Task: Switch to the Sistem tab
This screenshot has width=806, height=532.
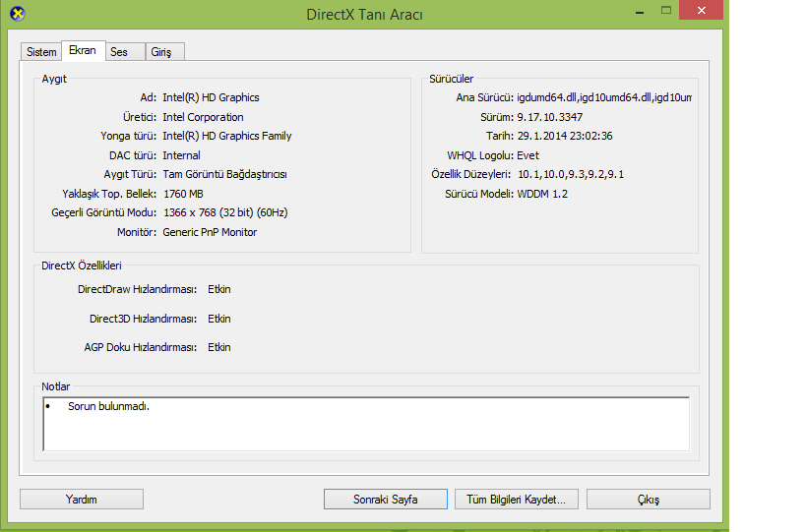Action: pyautogui.click(x=41, y=52)
